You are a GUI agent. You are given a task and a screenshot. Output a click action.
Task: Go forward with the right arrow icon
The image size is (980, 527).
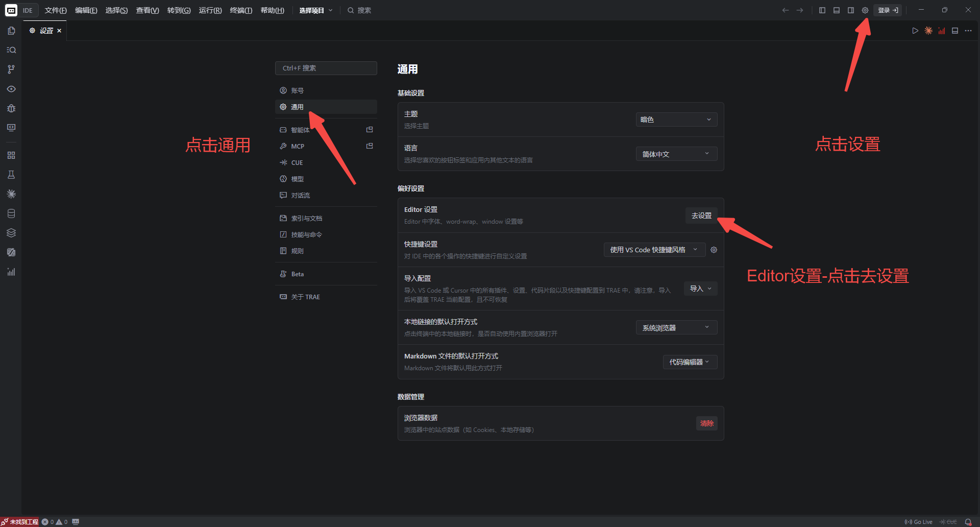(800, 10)
